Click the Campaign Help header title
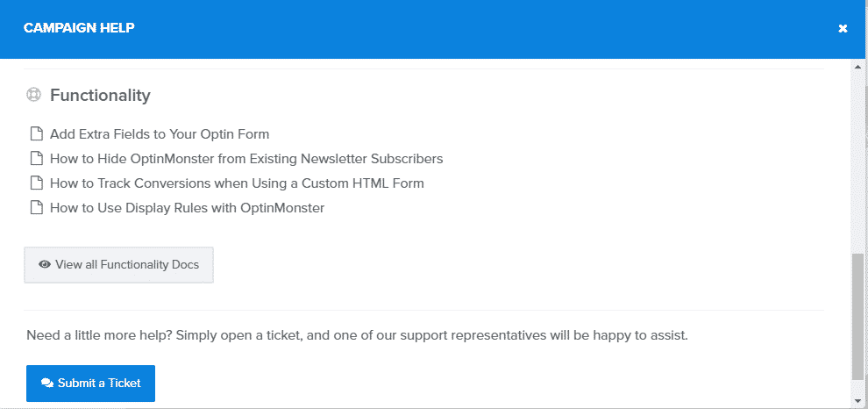This screenshot has width=868, height=409. coord(79,28)
